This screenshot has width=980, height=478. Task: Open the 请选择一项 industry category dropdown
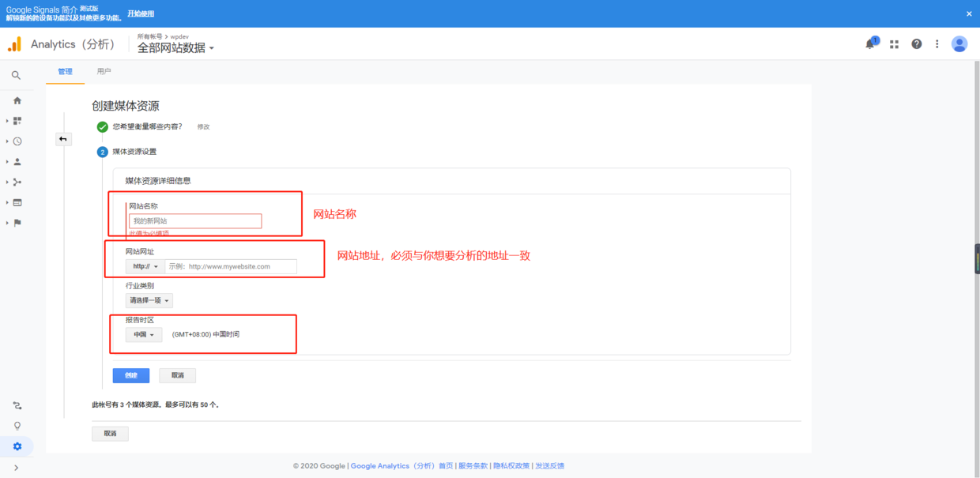pos(149,300)
